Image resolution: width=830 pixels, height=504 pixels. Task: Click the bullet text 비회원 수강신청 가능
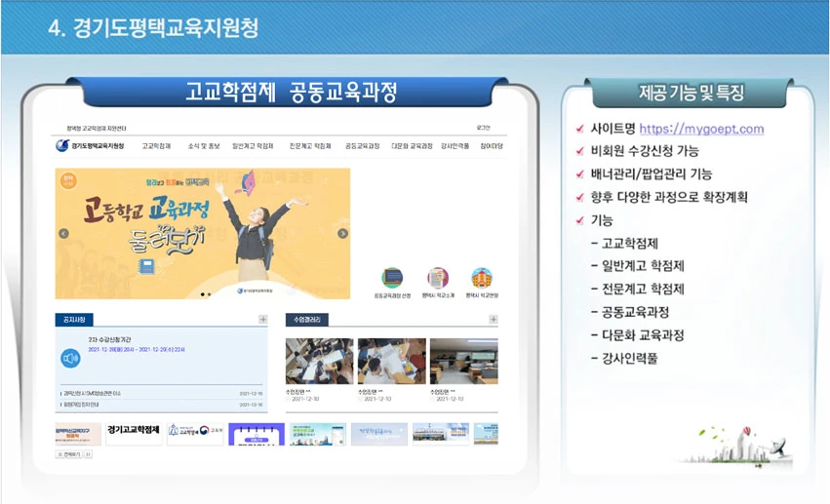645,151
